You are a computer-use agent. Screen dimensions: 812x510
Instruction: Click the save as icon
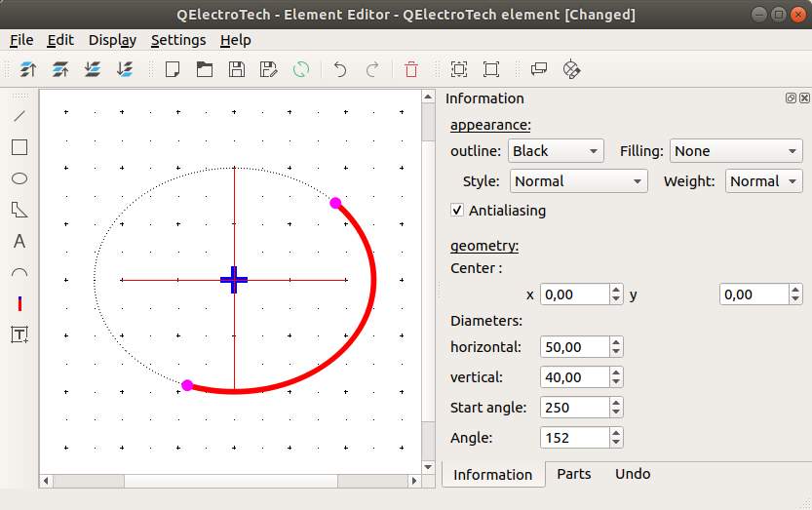click(269, 69)
